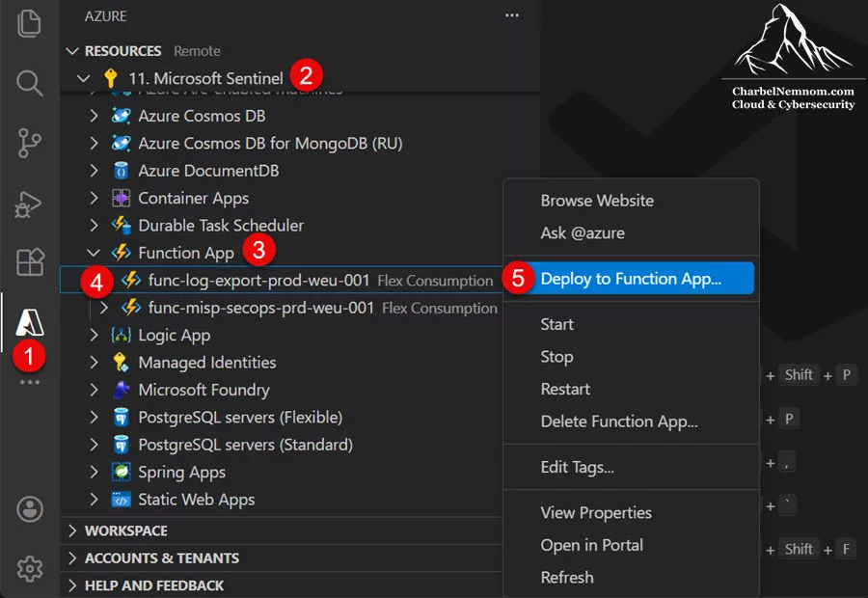
Task: Select func-log-export-prod-weu-001 tree row text
Action: [258, 281]
